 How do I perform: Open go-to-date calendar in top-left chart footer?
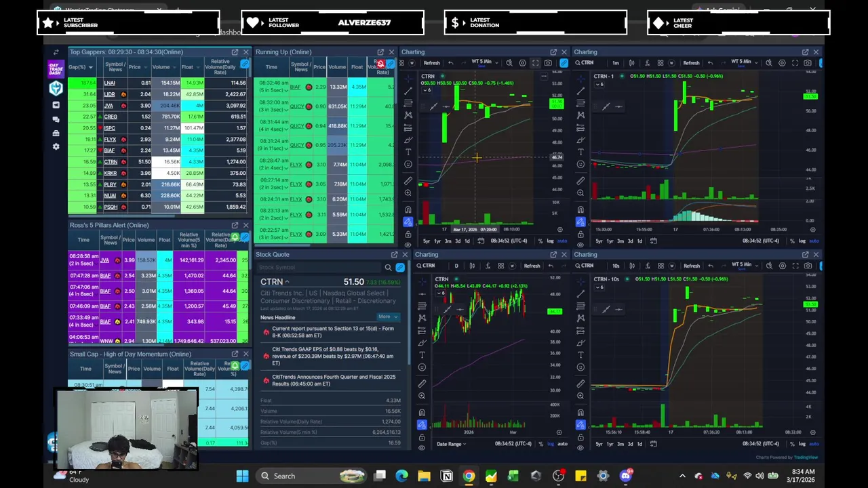[481, 241]
